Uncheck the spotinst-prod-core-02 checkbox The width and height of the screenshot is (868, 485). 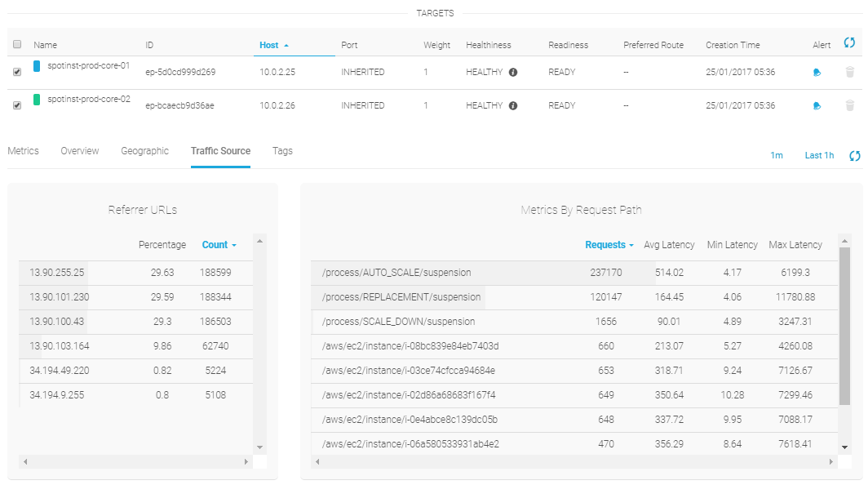[x=17, y=105]
